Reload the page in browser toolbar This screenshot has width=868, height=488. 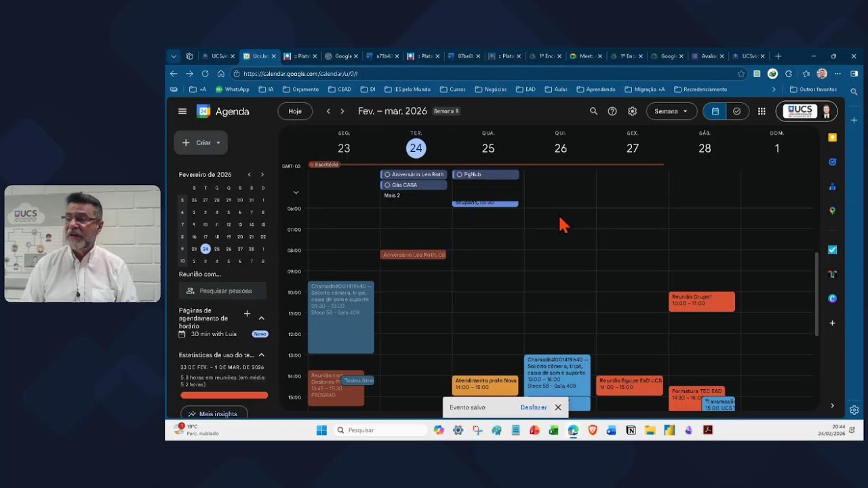click(x=205, y=74)
